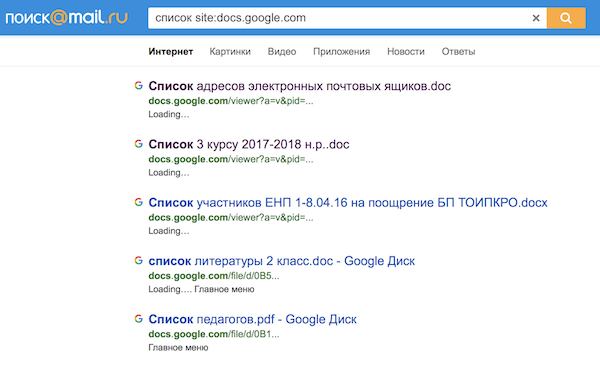Screen dimensions: 600x370
Task: Open список литературы 2 класс.doc result
Action: pos(281,261)
